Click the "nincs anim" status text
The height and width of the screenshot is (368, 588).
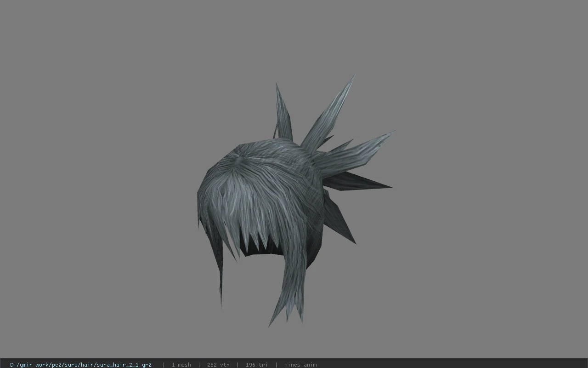click(300, 365)
